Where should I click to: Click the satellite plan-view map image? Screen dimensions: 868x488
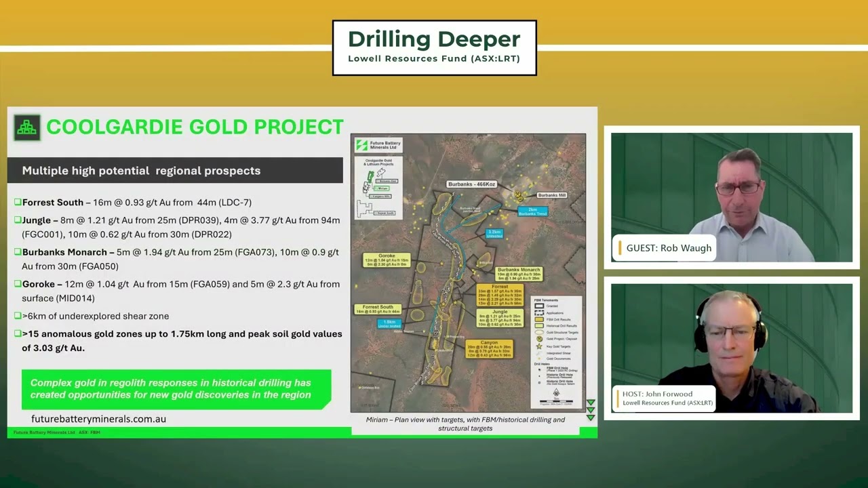tap(468, 272)
